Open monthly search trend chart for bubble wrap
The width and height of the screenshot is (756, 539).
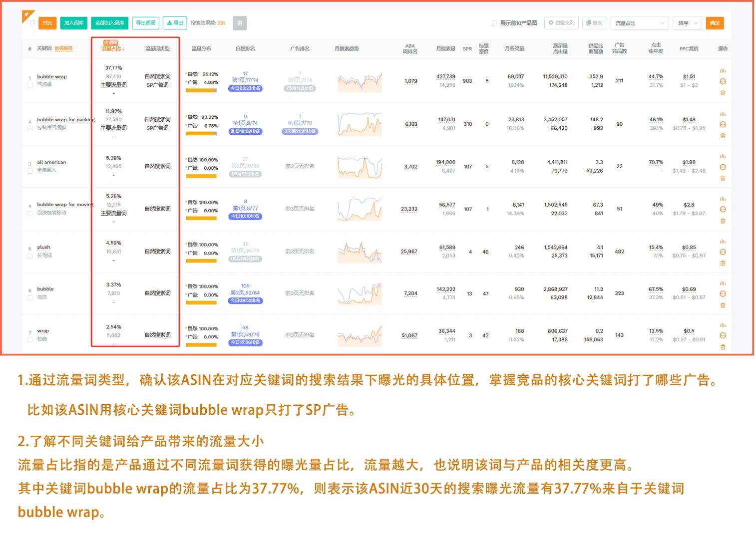pos(360,81)
